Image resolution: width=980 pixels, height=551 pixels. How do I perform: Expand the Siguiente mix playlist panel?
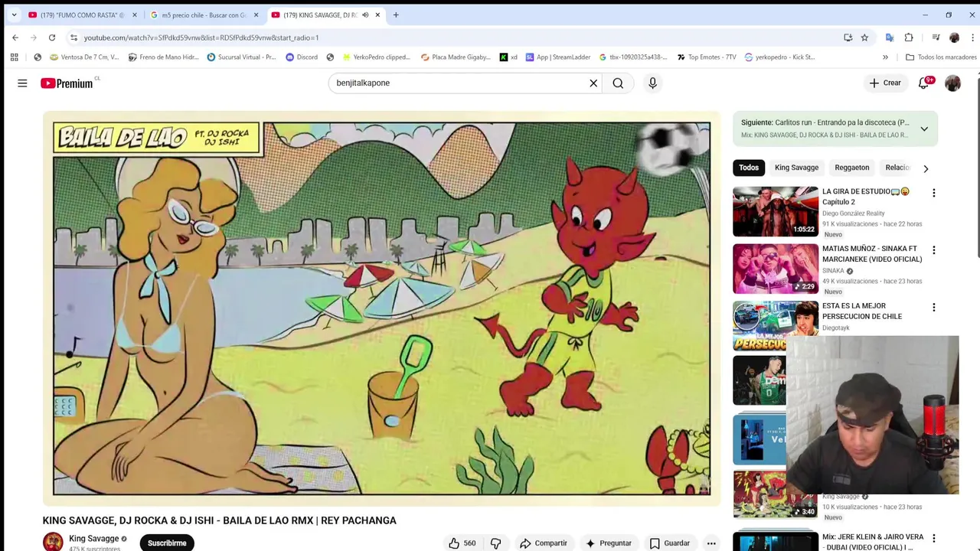[x=924, y=129]
